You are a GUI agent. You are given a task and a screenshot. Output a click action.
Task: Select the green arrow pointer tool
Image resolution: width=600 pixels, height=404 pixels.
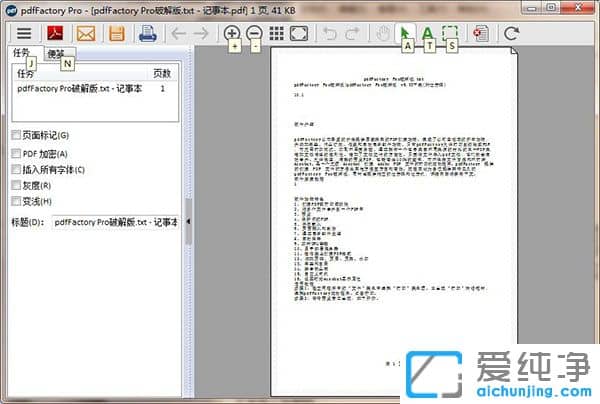(406, 34)
